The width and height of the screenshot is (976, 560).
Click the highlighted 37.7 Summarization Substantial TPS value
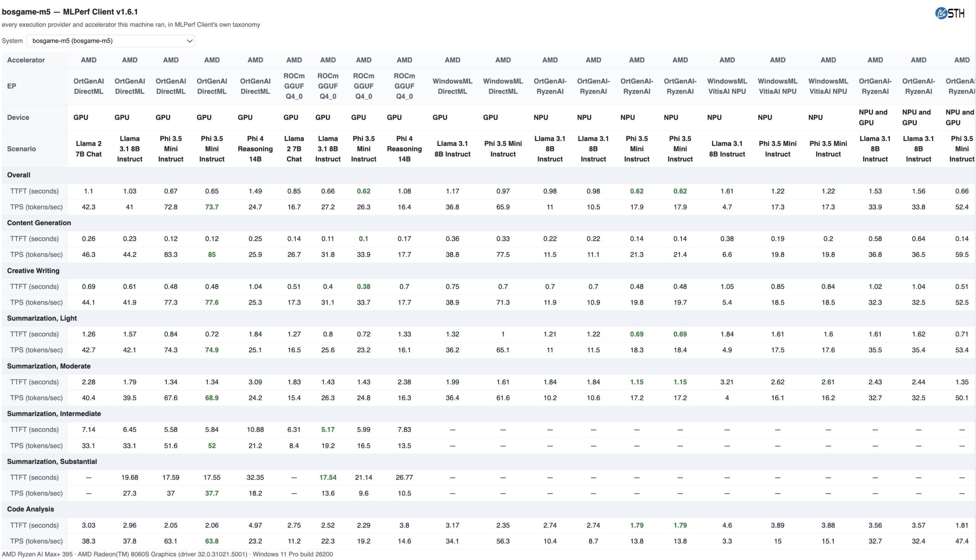click(212, 493)
